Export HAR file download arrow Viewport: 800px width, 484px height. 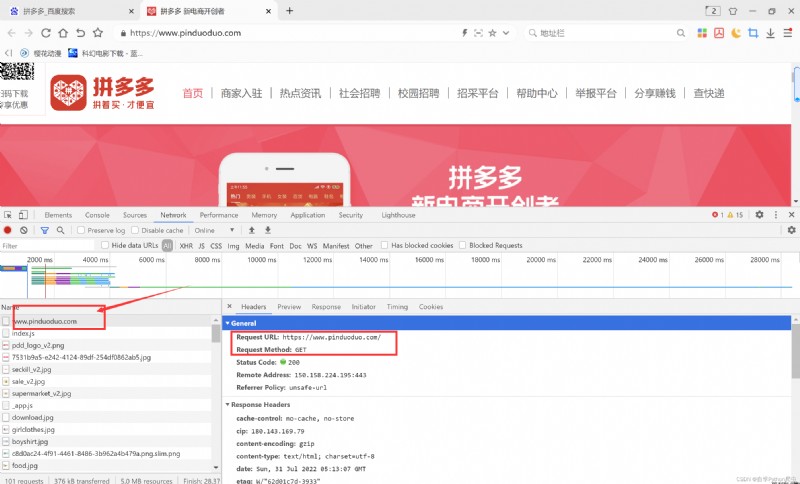tap(267, 231)
